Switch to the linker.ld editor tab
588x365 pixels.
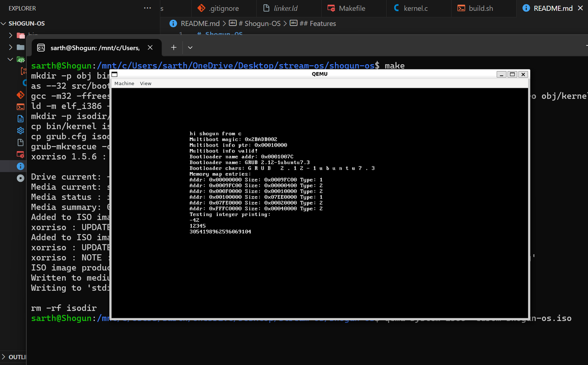tap(289, 8)
